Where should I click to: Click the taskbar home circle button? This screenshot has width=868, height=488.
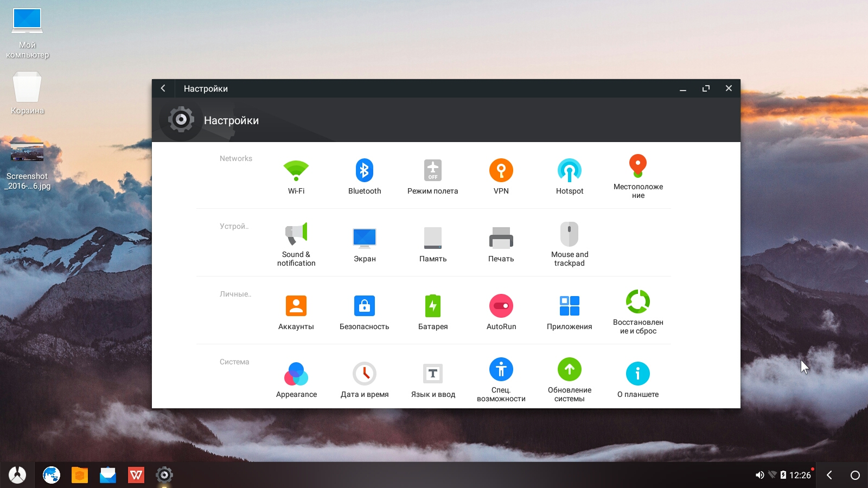[855, 475]
